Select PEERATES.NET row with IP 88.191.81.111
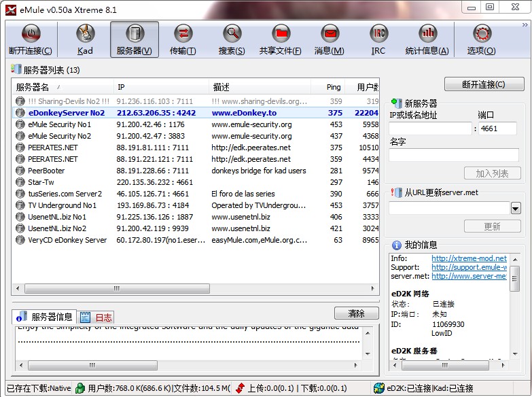Image resolution: width=532 pixels, height=397 pixels. point(196,148)
